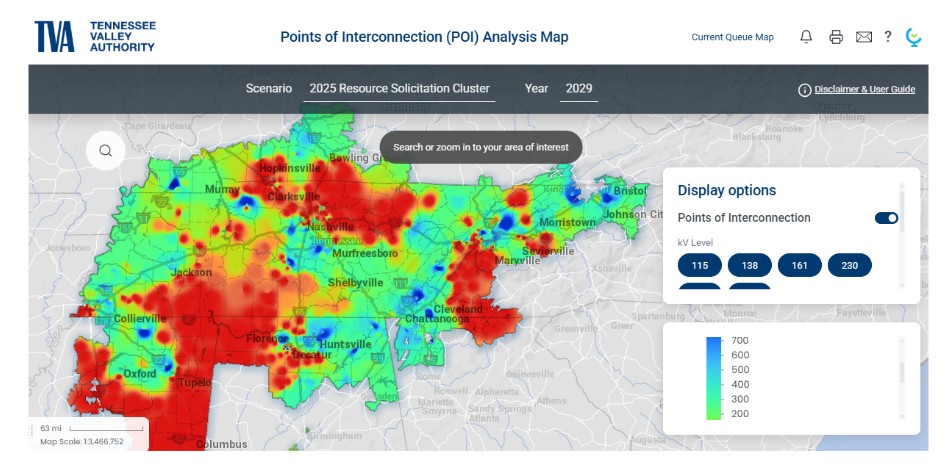952x467 pixels.
Task: Click the Display options panel scrollbar
Action: click(x=902, y=211)
